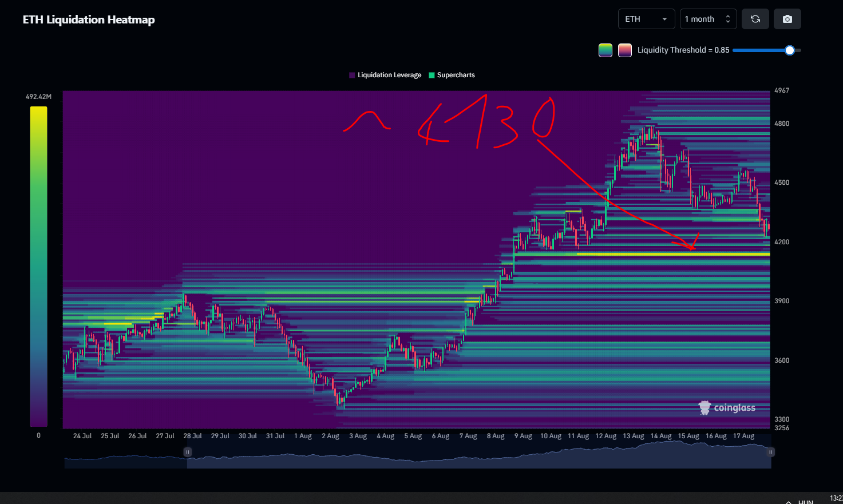Click the 10 Aug date label
The image size is (843, 504).
[x=551, y=436]
